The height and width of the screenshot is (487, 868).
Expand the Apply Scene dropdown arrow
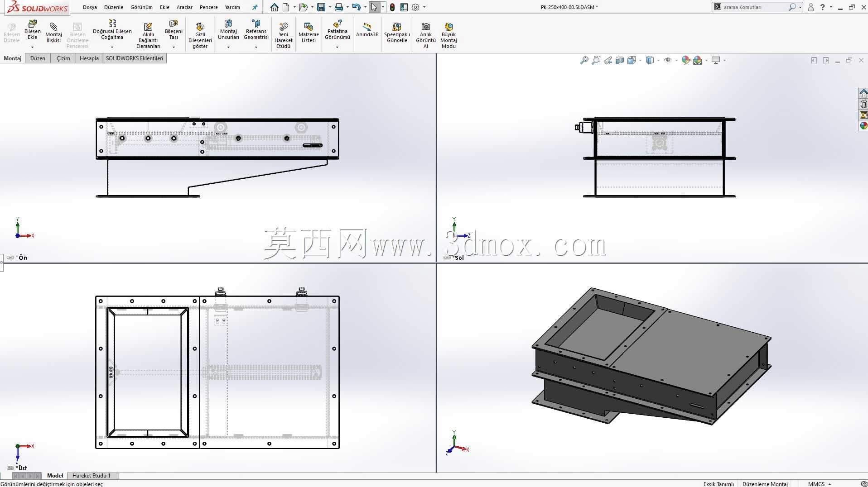coord(706,60)
